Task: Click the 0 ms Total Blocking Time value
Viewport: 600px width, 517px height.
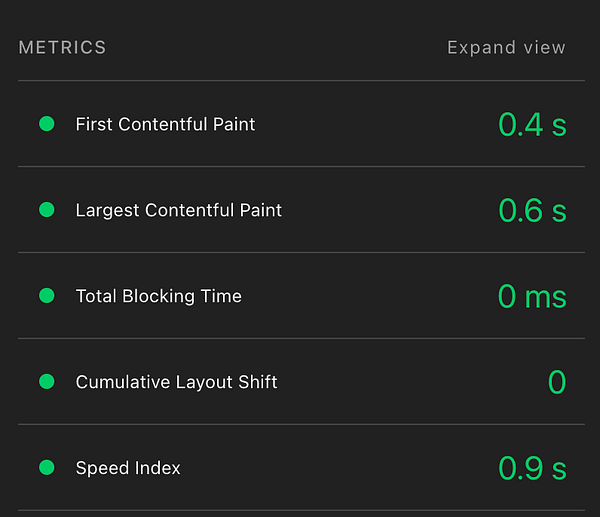Action: point(532,297)
